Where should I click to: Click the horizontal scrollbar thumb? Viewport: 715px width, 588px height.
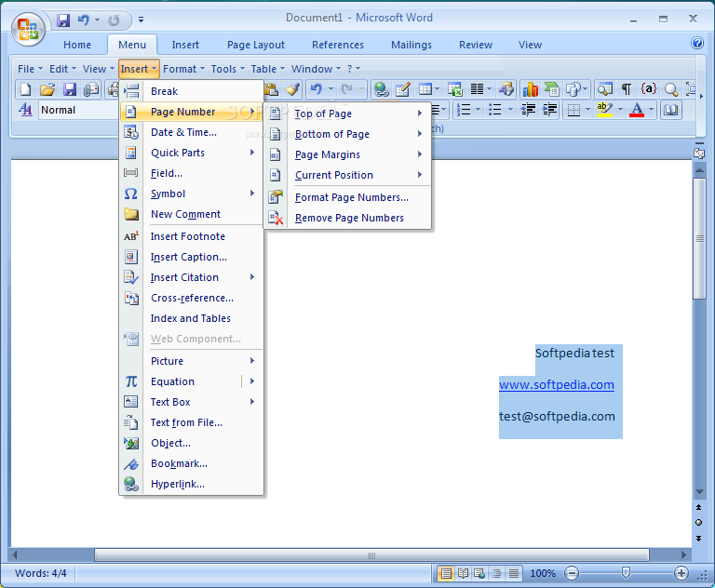point(371,555)
